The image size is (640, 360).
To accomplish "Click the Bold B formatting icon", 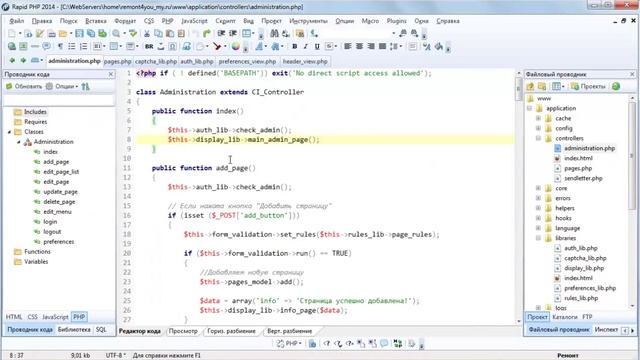I will pyautogui.click(x=294, y=47).
